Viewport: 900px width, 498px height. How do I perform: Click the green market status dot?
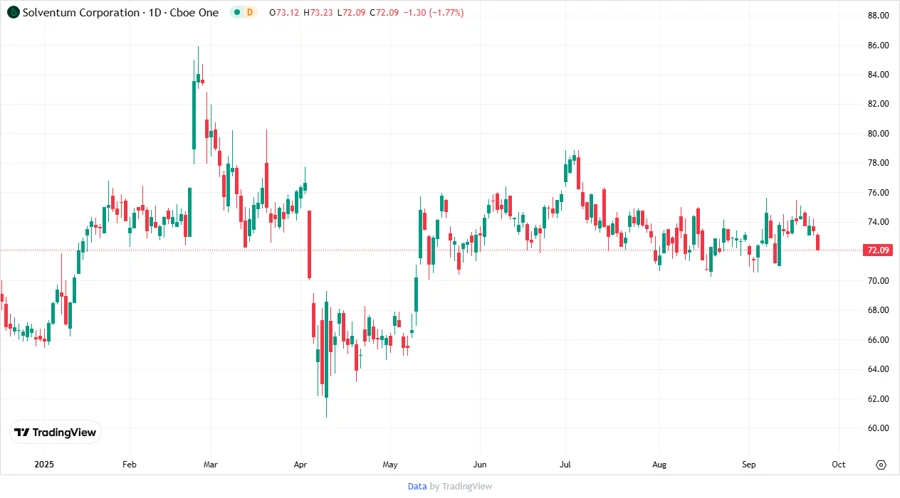236,12
